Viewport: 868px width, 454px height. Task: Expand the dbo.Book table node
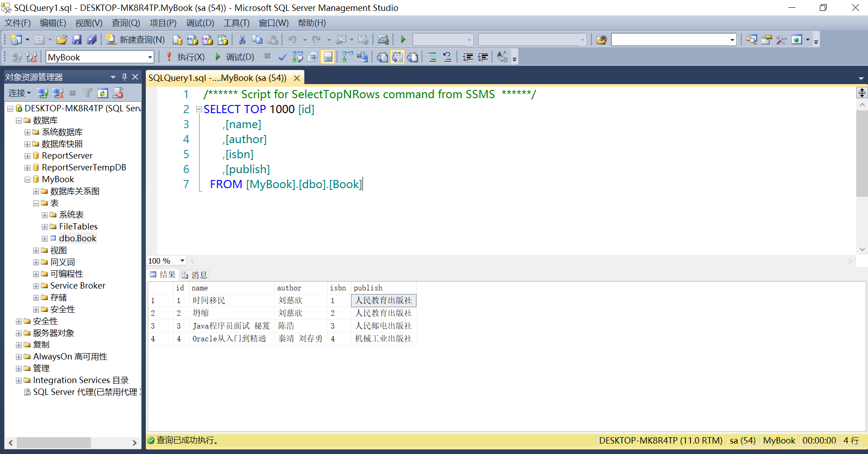point(45,239)
